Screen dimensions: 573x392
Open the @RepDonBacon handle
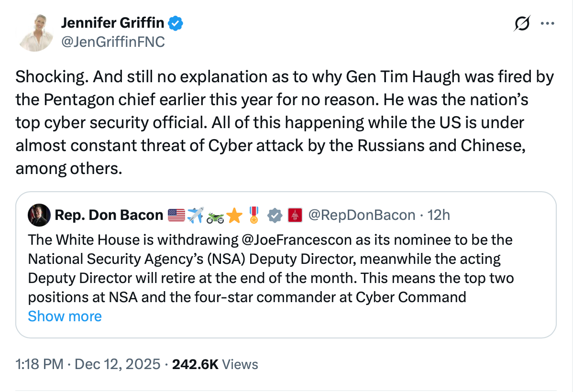pyautogui.click(x=362, y=215)
